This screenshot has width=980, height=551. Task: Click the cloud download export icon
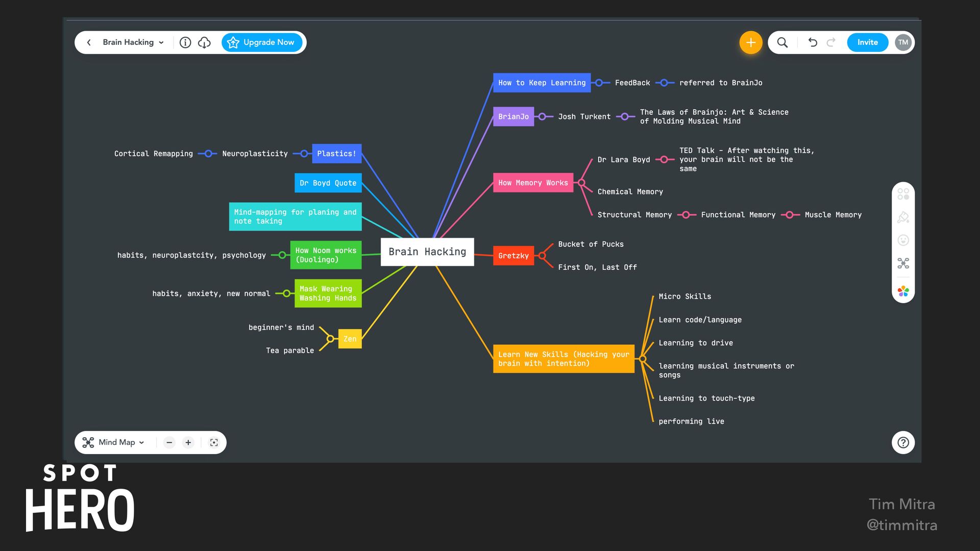(x=204, y=42)
